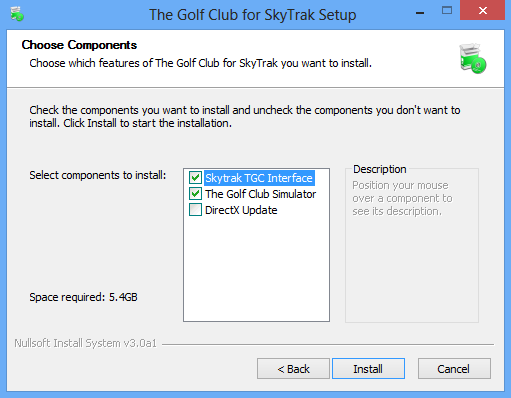The width and height of the screenshot is (511, 398).
Task: Click the Space required: 5.4GB text
Action: pyautogui.click(x=83, y=297)
